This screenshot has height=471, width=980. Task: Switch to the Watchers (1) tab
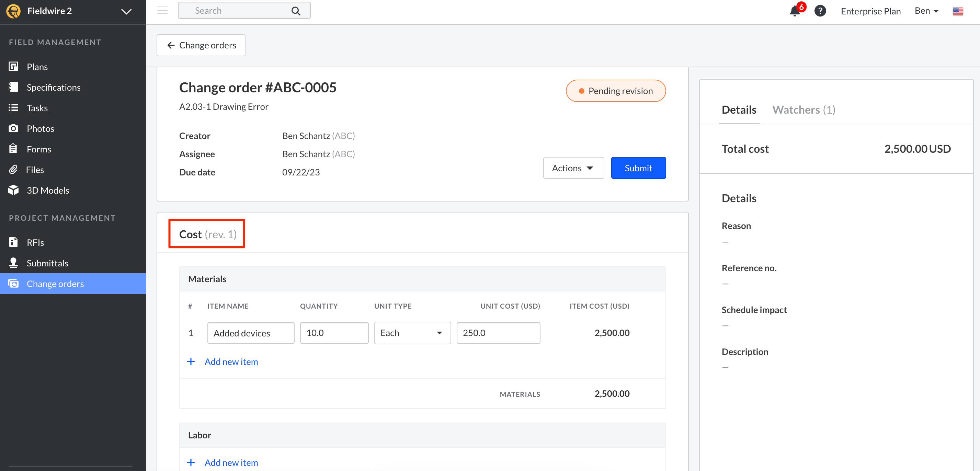click(x=804, y=110)
